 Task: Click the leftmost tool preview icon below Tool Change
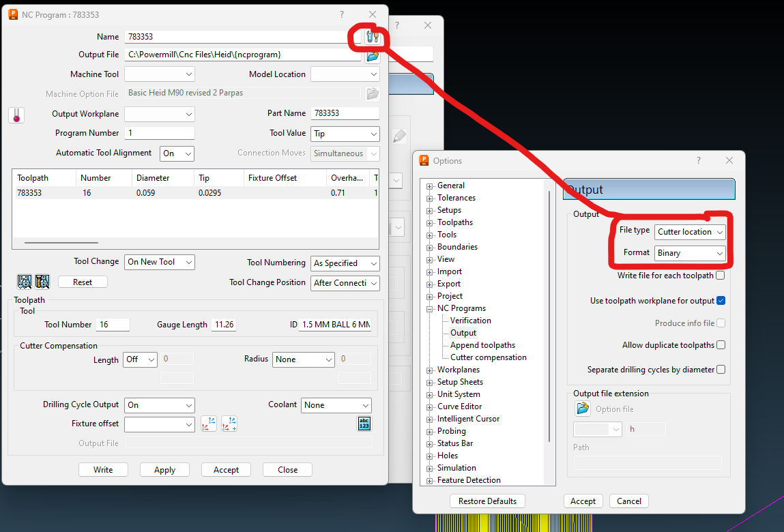(x=25, y=281)
